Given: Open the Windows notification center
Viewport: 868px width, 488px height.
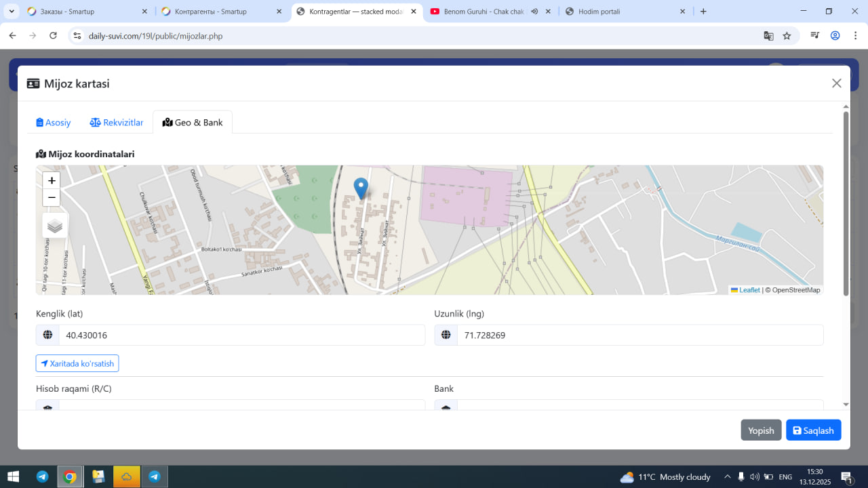Looking at the screenshot, I should (x=846, y=477).
